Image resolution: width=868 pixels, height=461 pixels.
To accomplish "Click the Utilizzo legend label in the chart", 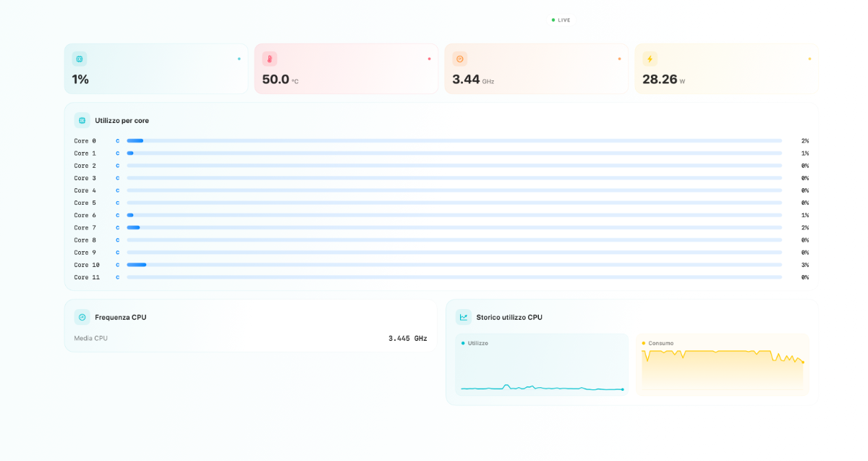I will point(477,343).
